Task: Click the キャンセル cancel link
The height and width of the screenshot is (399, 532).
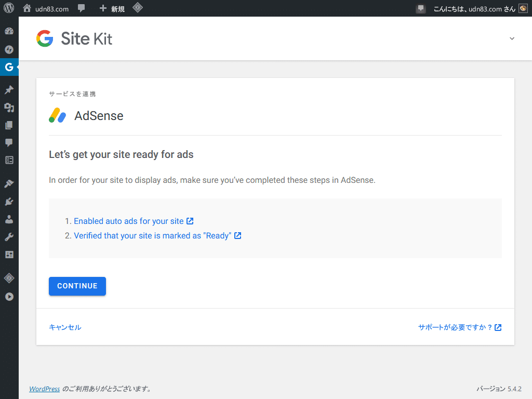Action: (65, 327)
